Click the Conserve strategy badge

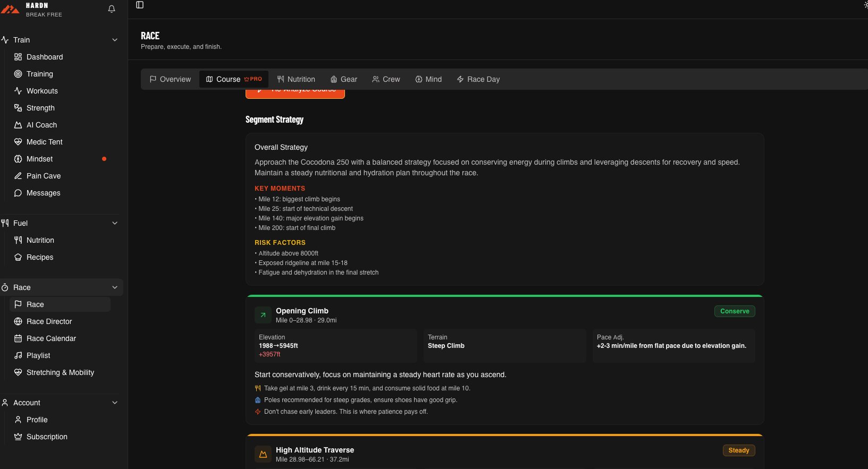pos(735,311)
